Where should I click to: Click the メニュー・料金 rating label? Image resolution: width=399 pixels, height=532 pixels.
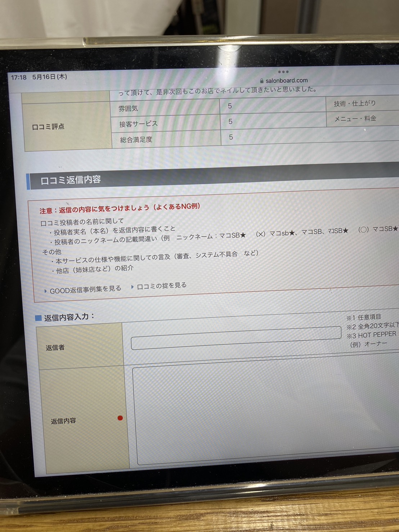[x=355, y=119]
